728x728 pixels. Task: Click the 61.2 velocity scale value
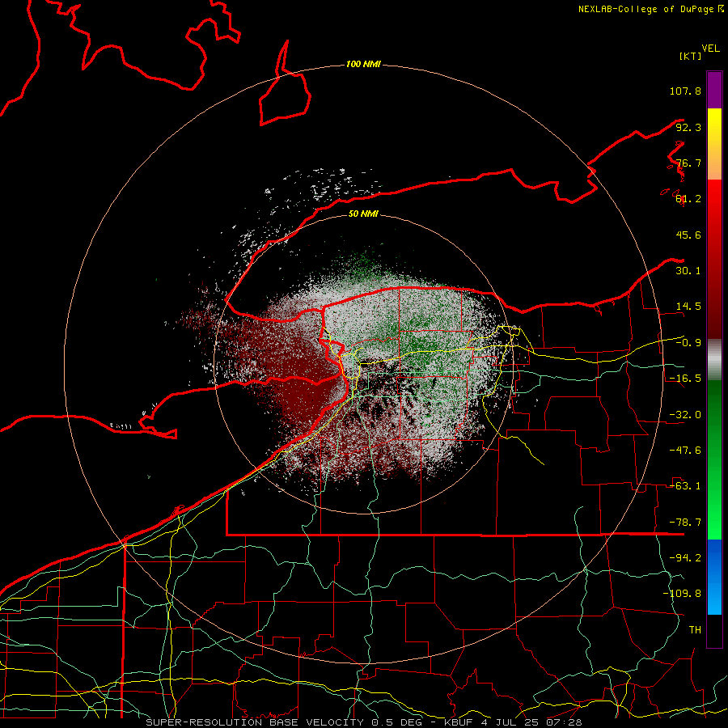pos(688,199)
